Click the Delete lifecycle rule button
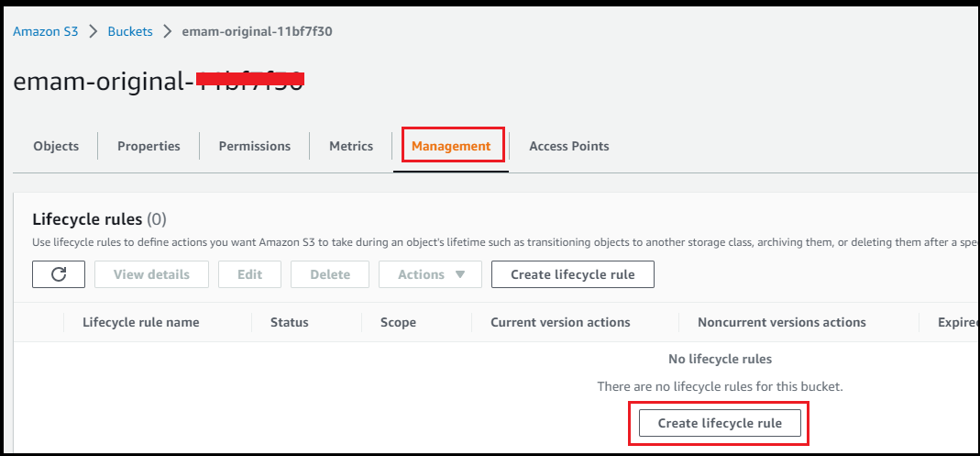This screenshot has height=456, width=980. (330, 274)
